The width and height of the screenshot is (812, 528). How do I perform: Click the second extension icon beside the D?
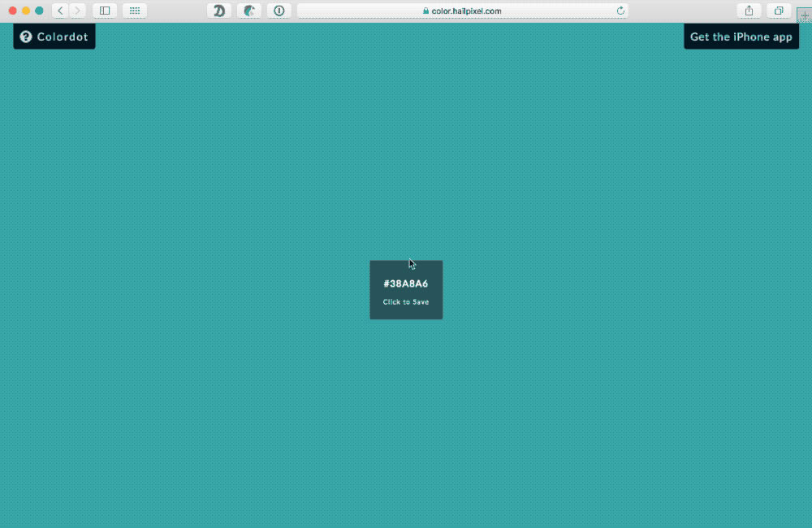(249, 11)
